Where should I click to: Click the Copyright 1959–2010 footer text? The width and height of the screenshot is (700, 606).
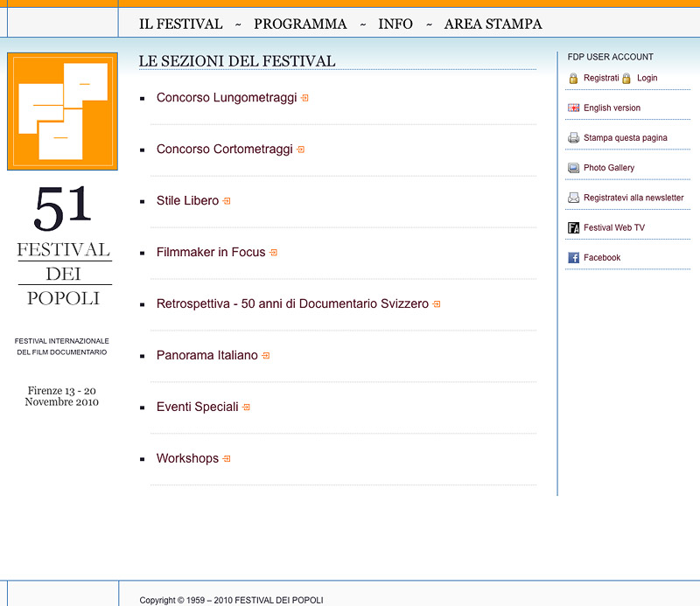point(231,600)
